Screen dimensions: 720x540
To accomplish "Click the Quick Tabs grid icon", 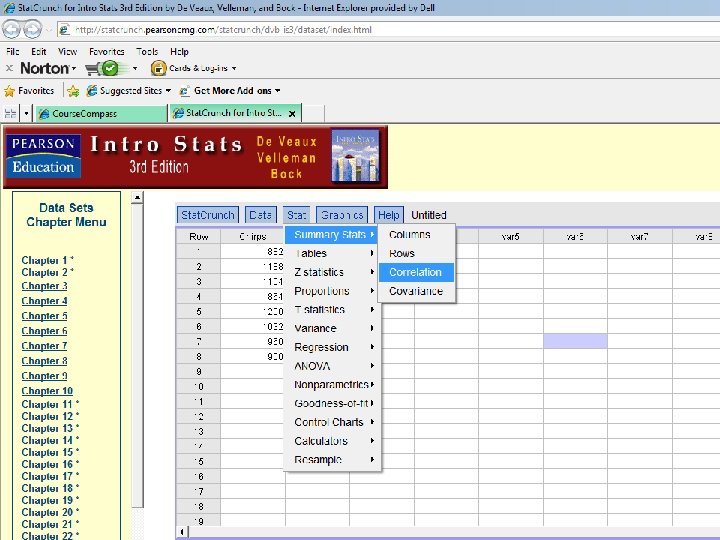I will coord(10,113).
